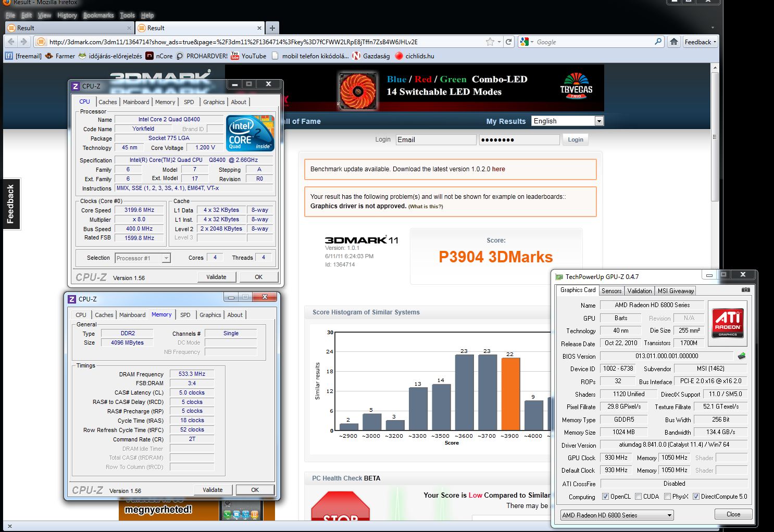Open the mobil telefon kikódolá... bookmark
This screenshot has width=774, height=532.
click(310, 56)
